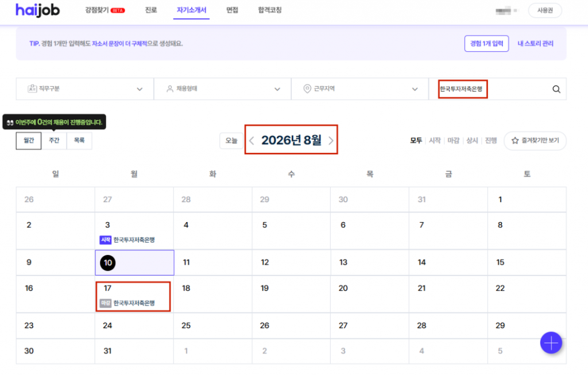Open the 강점찾기 BETA menu

[105, 10]
